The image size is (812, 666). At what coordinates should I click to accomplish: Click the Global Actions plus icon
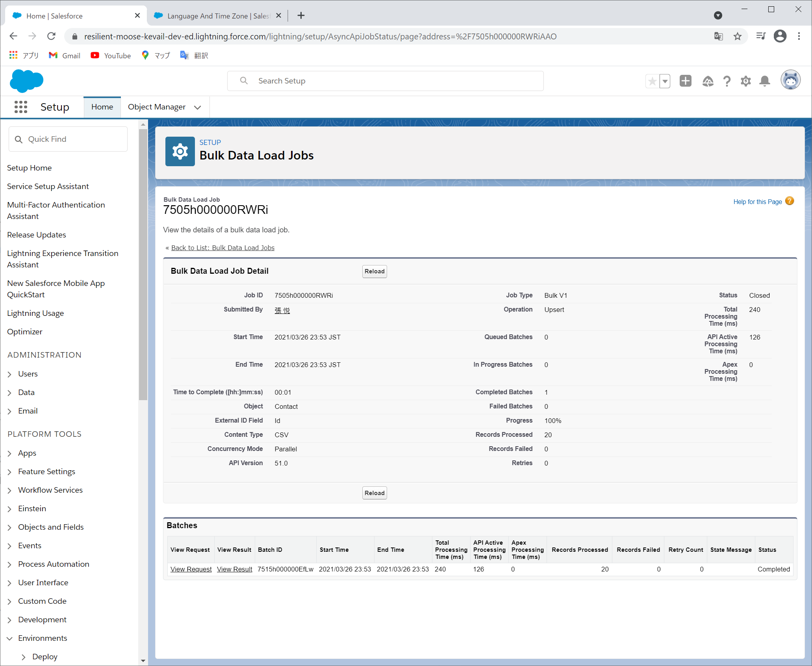(685, 81)
